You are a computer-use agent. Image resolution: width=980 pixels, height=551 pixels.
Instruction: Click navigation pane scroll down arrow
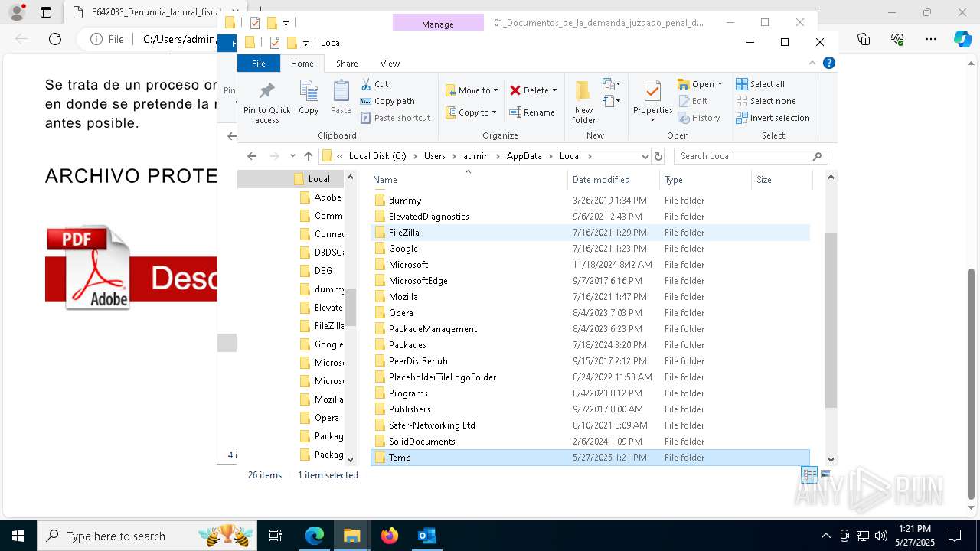point(351,459)
